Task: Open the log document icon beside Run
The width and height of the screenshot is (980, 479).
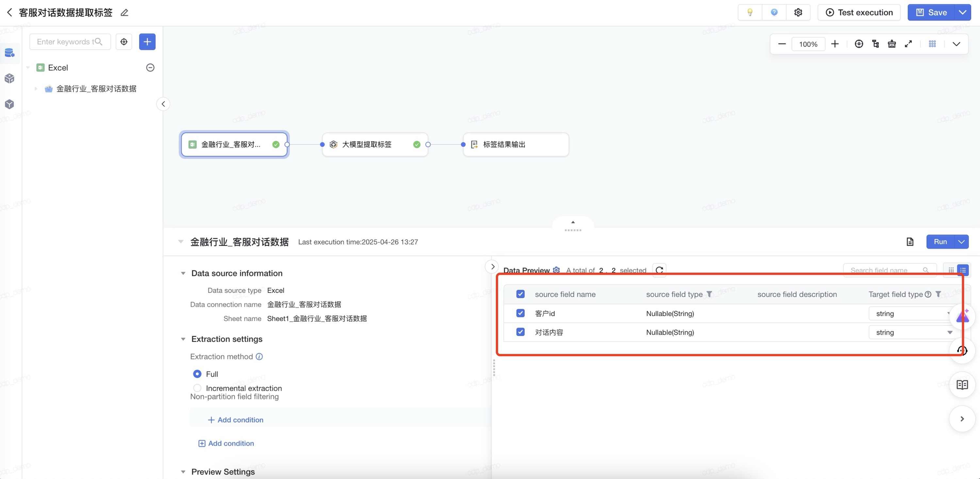Action: (x=910, y=242)
